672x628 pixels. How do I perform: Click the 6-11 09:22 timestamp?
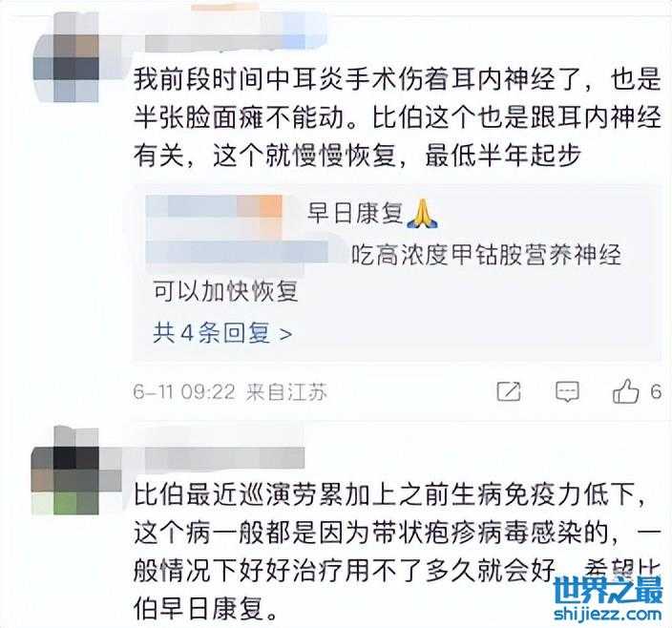coord(184,391)
